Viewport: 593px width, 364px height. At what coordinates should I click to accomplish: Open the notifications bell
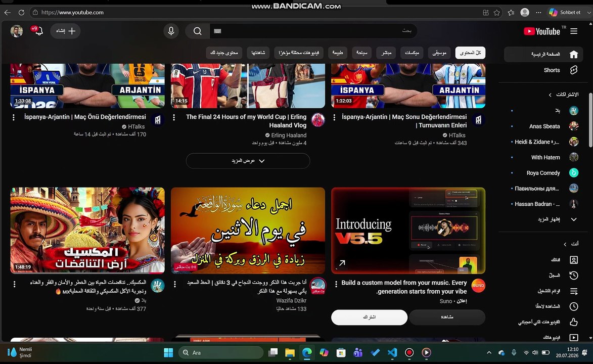click(38, 31)
